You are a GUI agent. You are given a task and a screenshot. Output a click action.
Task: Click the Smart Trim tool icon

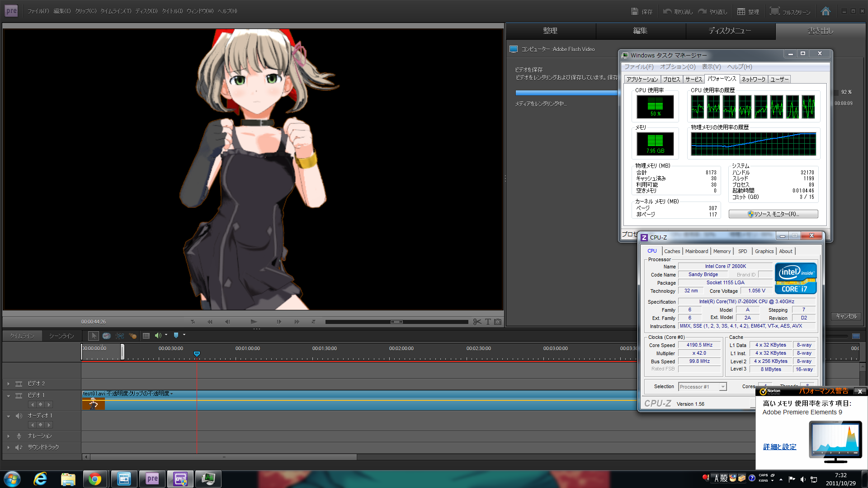(120, 336)
